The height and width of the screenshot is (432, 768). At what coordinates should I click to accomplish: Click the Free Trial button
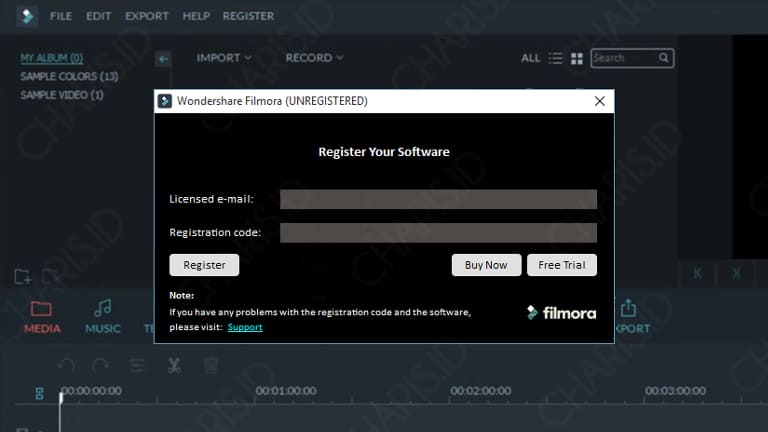pyautogui.click(x=562, y=265)
